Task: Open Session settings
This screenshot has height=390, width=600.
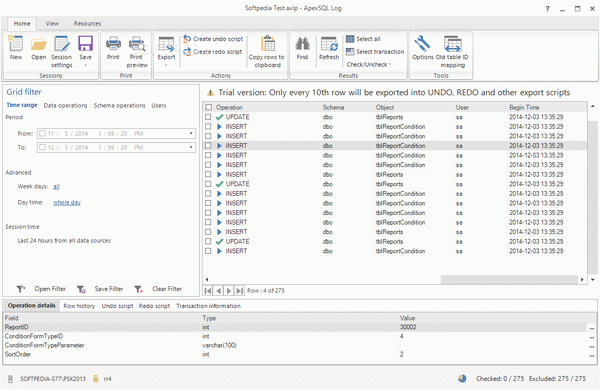Action: [62, 44]
